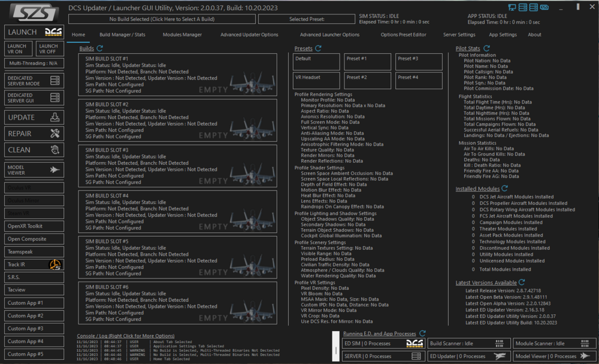Viewport: 599px width, 364px height.
Task: Open Build Manager / Stats tab
Action: (122, 35)
